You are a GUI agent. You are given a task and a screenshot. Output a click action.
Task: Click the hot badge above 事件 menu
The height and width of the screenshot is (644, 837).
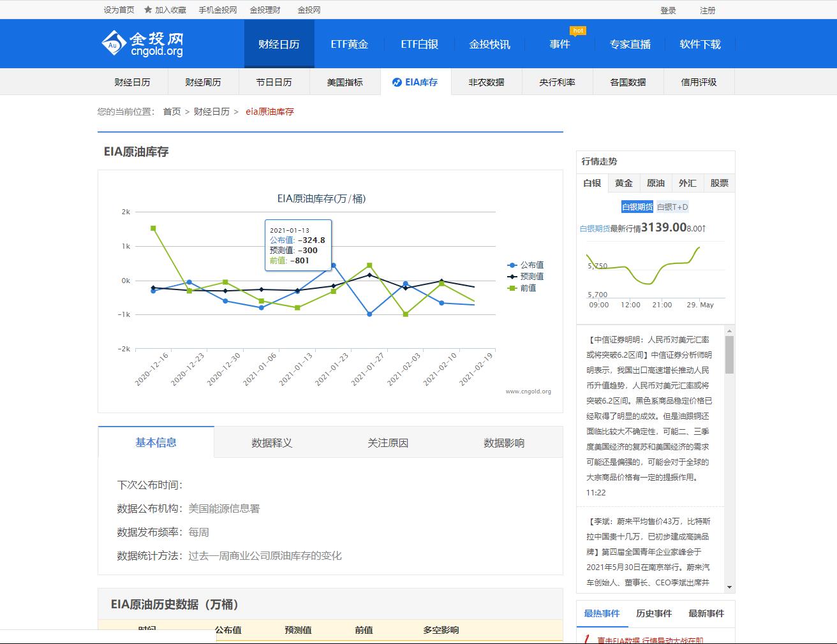pyautogui.click(x=578, y=30)
